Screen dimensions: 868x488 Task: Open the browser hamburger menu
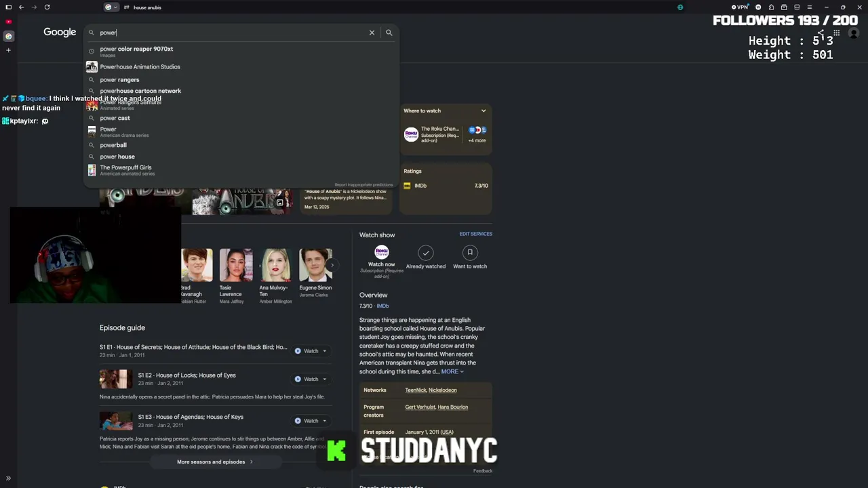click(809, 7)
